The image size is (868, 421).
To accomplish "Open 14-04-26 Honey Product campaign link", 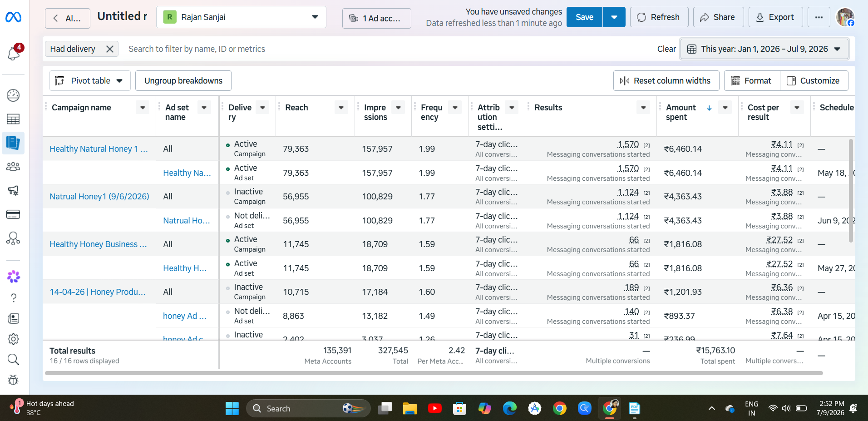I will (x=98, y=292).
